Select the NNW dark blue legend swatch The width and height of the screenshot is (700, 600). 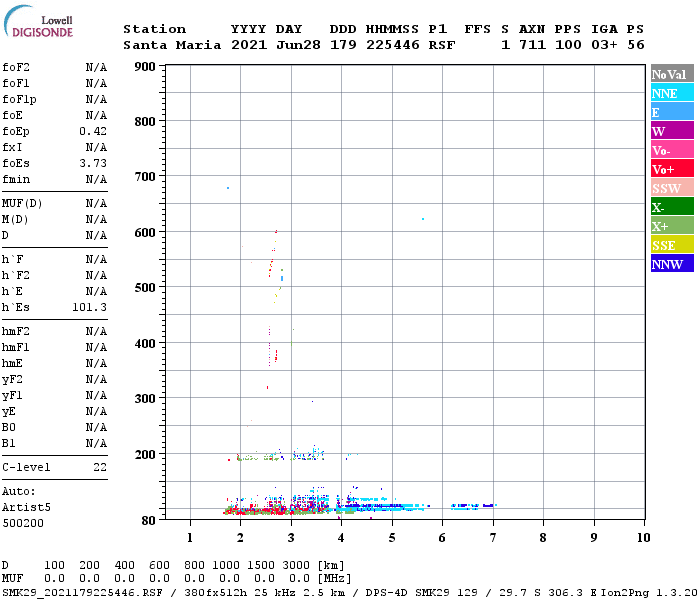[x=672, y=263]
